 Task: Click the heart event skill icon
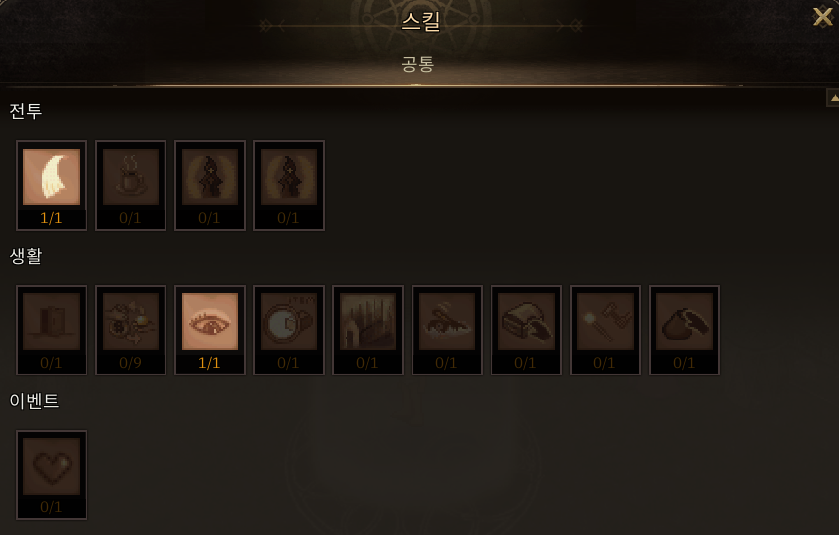click(x=51, y=475)
